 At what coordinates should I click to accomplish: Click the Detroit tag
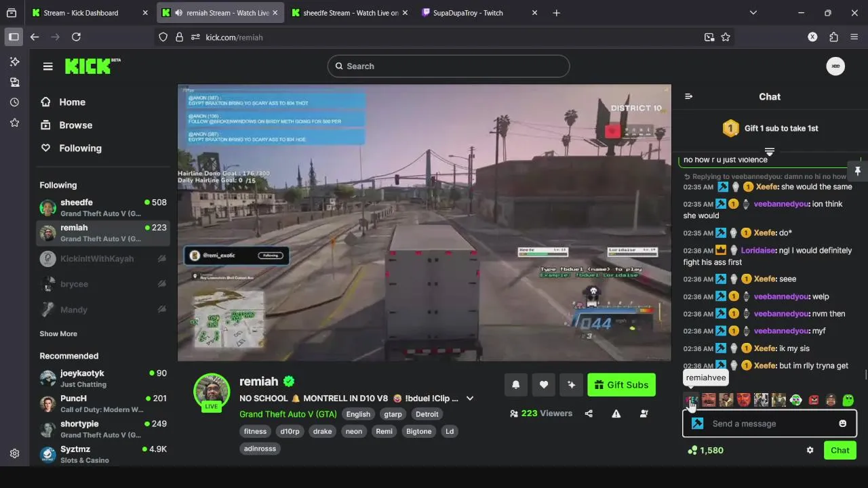tap(427, 414)
